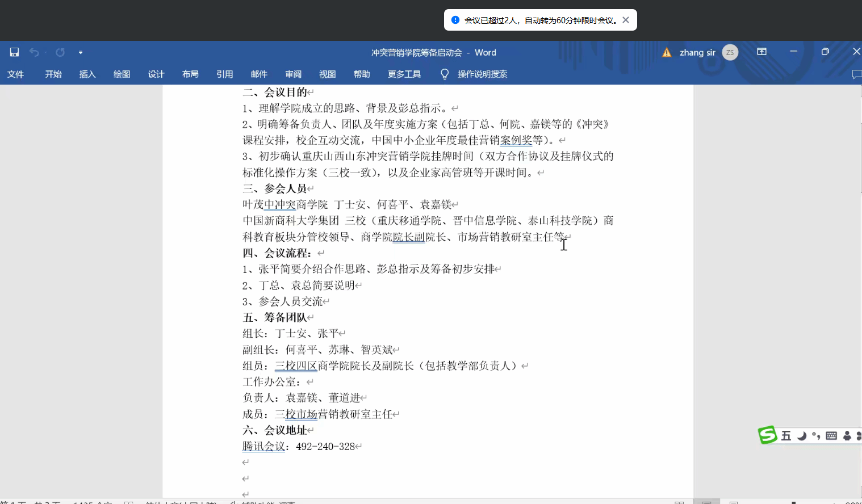Click the Undo arrow icon
Viewport: 862px width, 504px height.
pyautogui.click(x=34, y=52)
